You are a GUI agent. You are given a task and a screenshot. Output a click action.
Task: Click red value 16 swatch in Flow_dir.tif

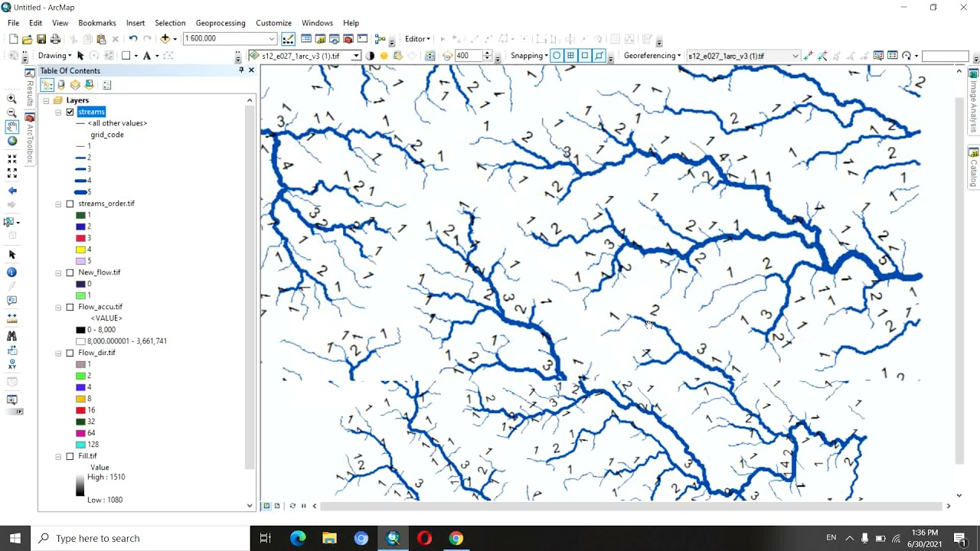pyautogui.click(x=80, y=410)
